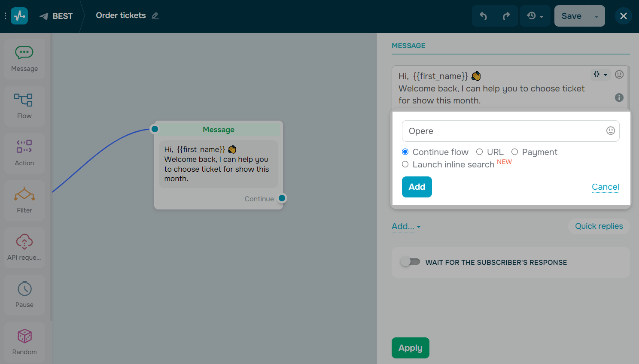Select the Message node header on canvas
639x364 pixels.
pos(219,130)
